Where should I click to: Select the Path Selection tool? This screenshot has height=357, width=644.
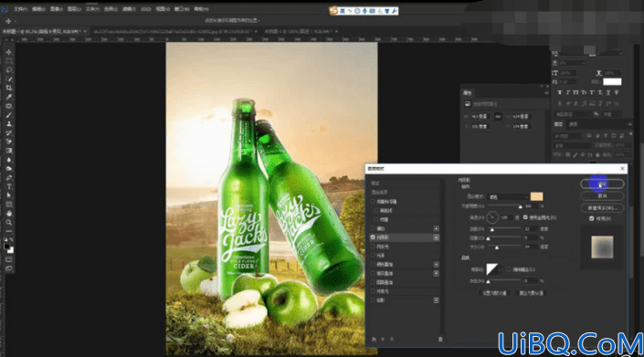tap(8, 195)
